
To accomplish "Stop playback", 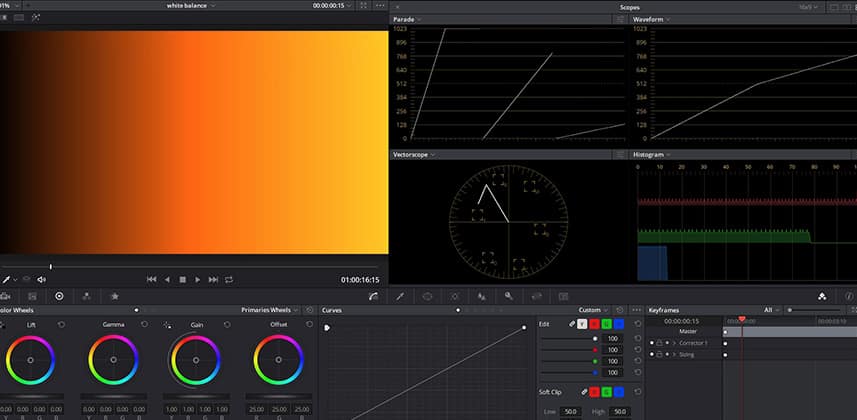I will [183, 279].
